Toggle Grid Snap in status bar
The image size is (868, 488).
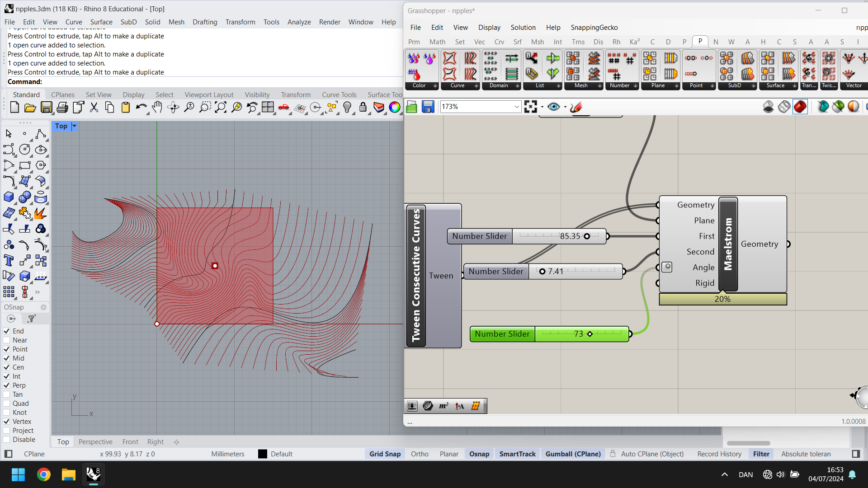pyautogui.click(x=385, y=454)
